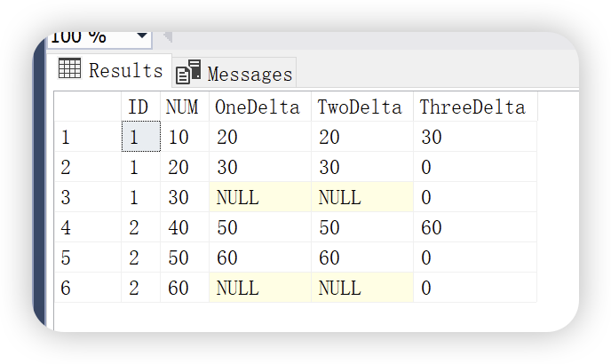Select row 6 via row header
The image size is (611, 364).
tap(87, 288)
